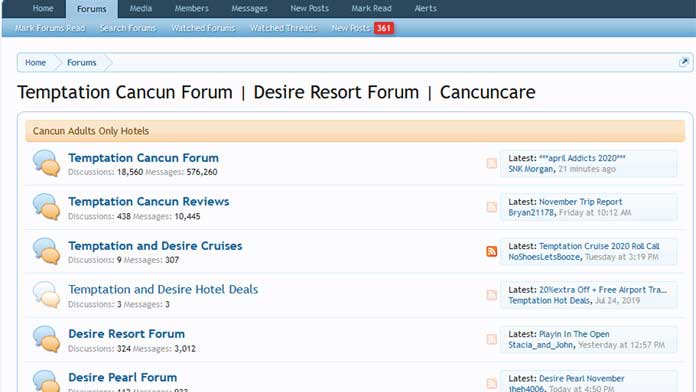Click messages count 3,012

pyautogui.click(x=185, y=349)
